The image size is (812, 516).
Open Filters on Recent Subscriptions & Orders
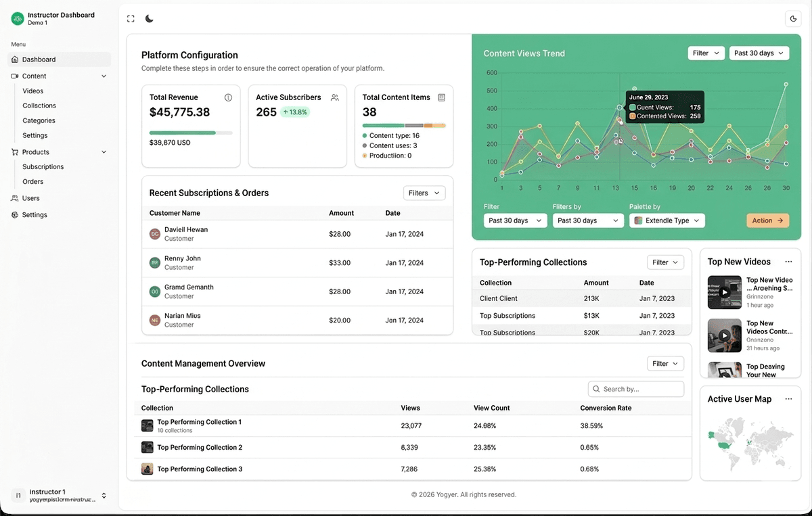424,193
